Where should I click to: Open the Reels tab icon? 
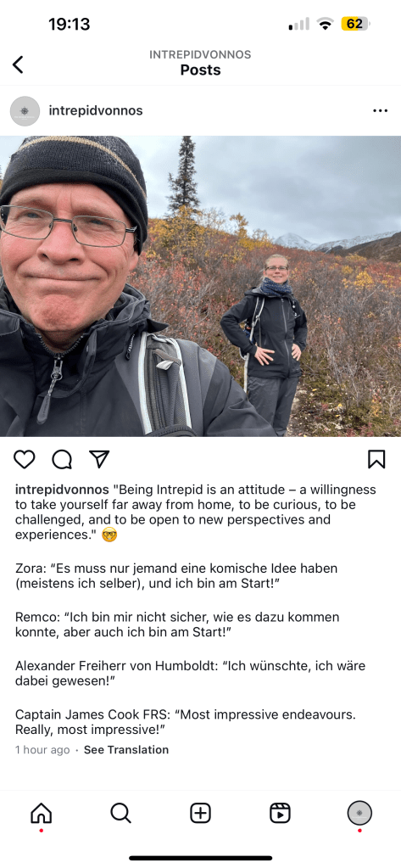(x=280, y=813)
